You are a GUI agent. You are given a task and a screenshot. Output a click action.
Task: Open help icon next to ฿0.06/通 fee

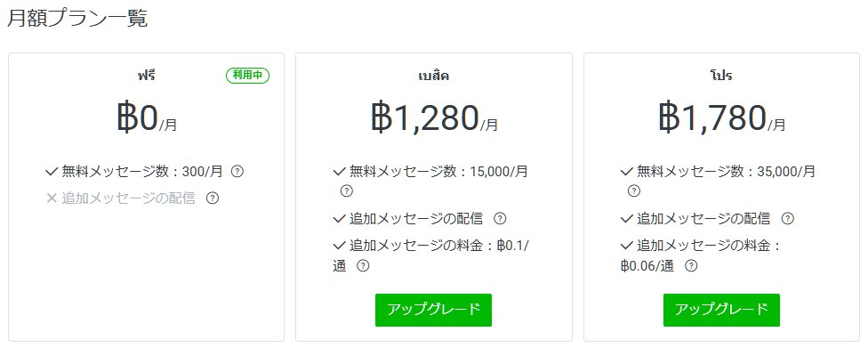click(x=691, y=266)
